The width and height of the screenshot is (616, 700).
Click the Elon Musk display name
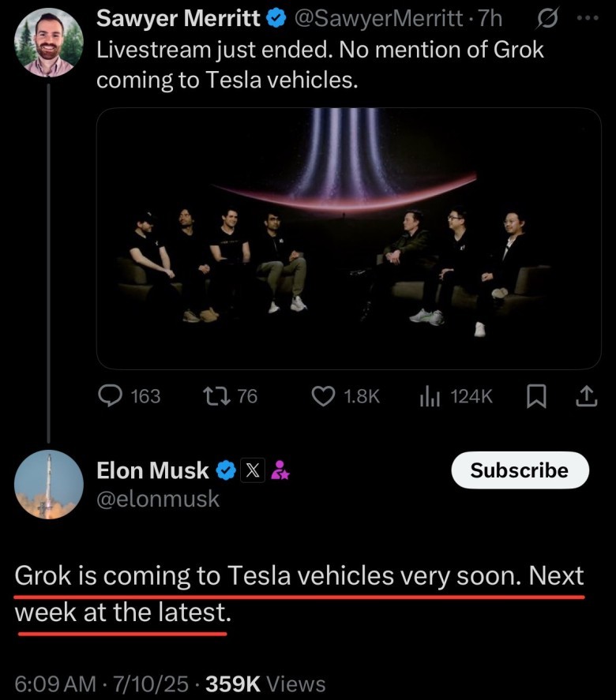click(152, 470)
